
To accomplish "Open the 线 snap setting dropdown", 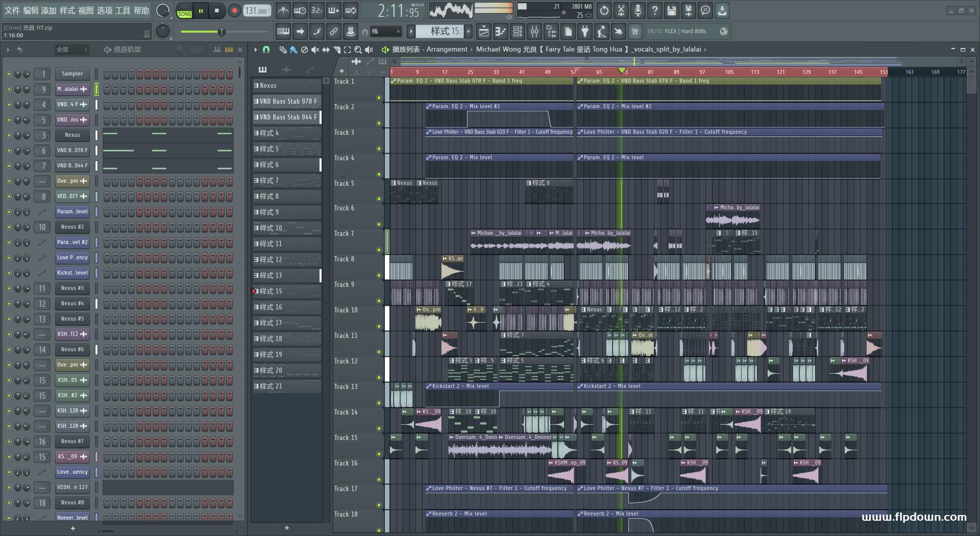I will coord(385,32).
